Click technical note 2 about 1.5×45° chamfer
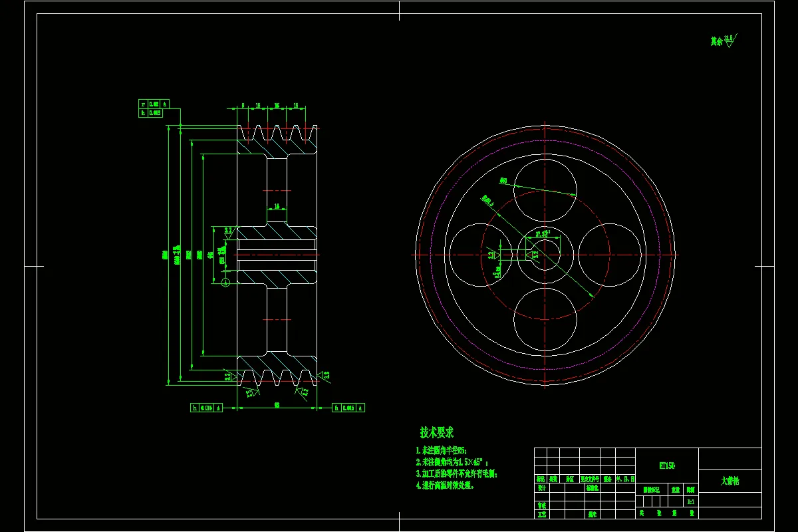Screen dimensions: 798x532 [x=452, y=462]
